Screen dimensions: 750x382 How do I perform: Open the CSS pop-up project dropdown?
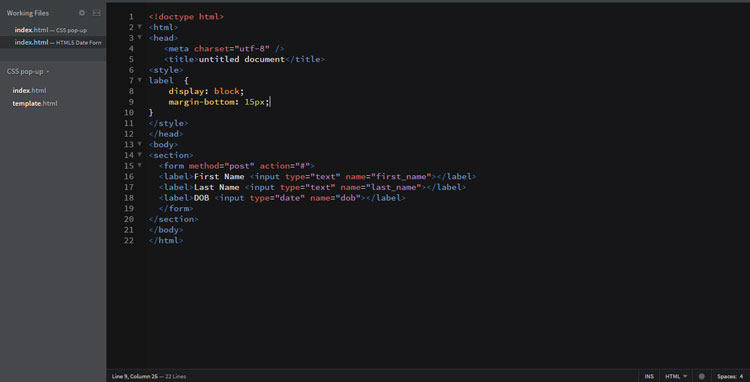point(28,71)
